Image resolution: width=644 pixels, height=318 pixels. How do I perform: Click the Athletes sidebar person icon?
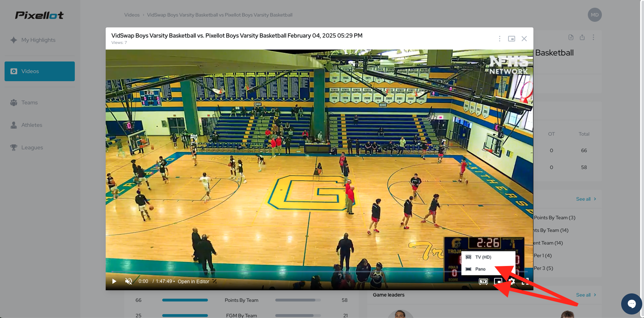14,125
